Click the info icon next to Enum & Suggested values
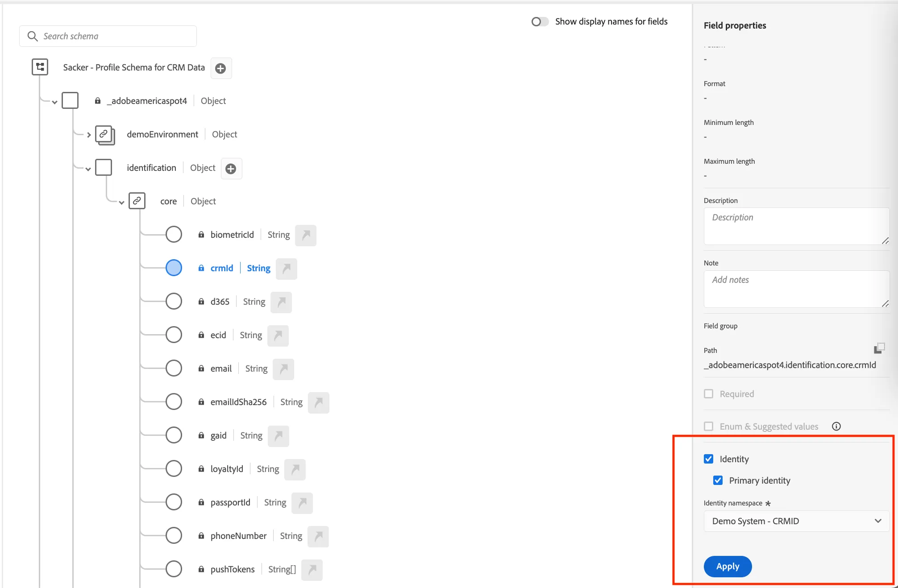This screenshot has height=588, width=898. (x=836, y=426)
